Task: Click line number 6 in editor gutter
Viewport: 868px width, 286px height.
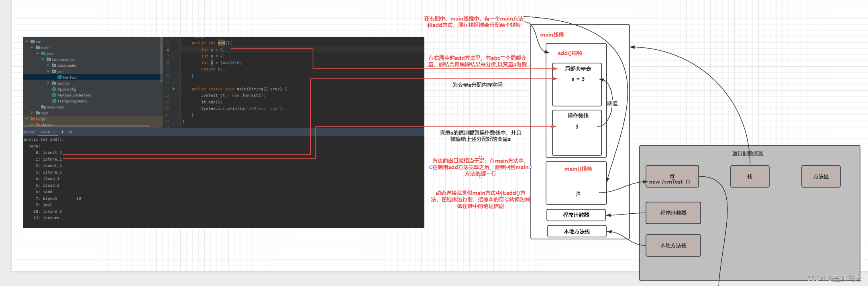Action: 168,50
